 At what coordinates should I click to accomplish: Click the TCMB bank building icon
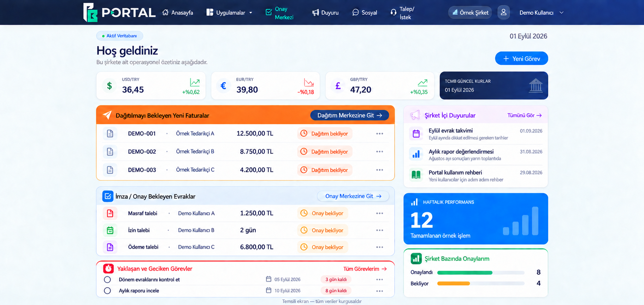[536, 86]
